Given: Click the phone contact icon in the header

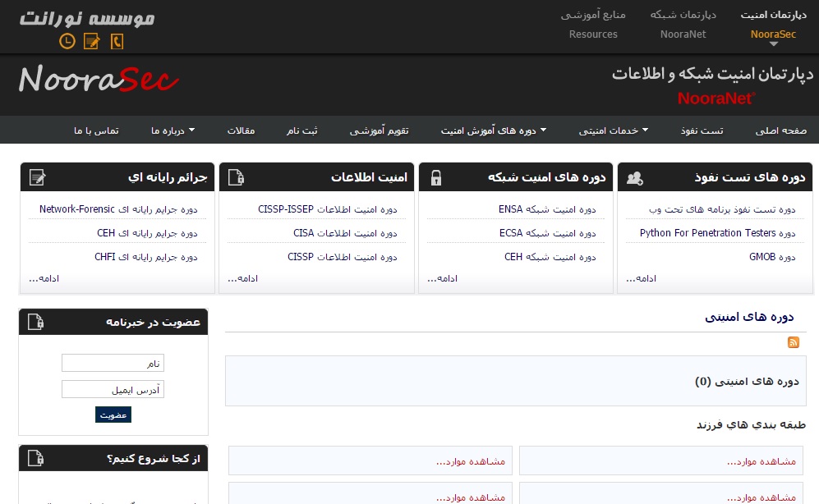Looking at the screenshot, I should (x=117, y=41).
